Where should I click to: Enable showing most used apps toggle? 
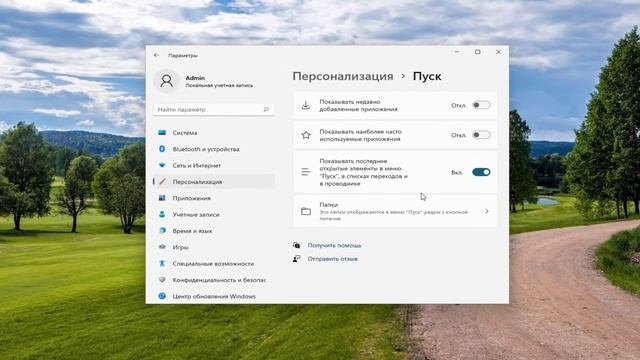click(x=481, y=135)
